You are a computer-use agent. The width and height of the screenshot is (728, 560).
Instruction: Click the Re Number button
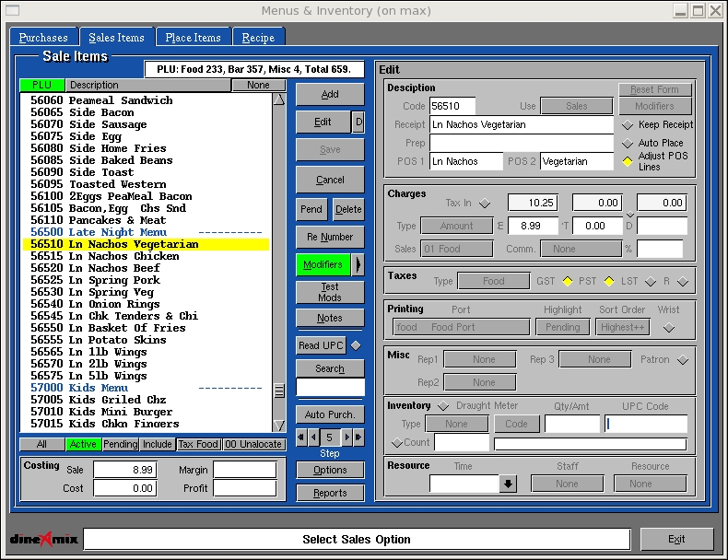330,237
